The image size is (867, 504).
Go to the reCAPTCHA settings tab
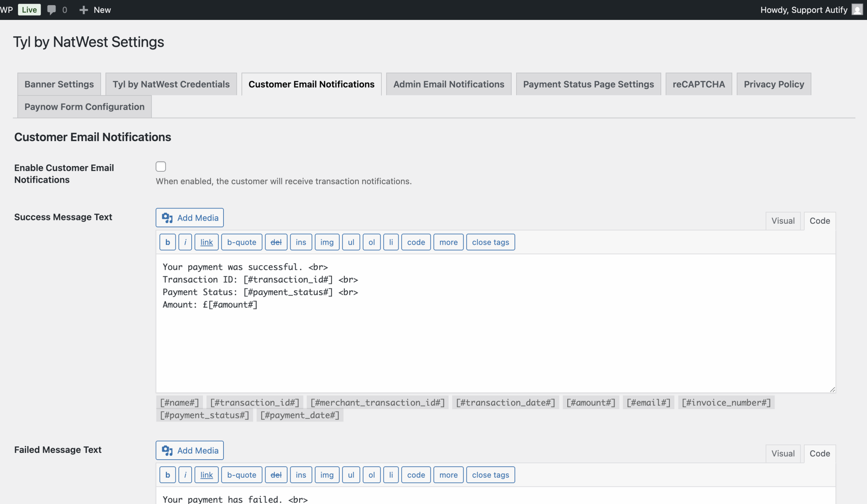point(698,84)
